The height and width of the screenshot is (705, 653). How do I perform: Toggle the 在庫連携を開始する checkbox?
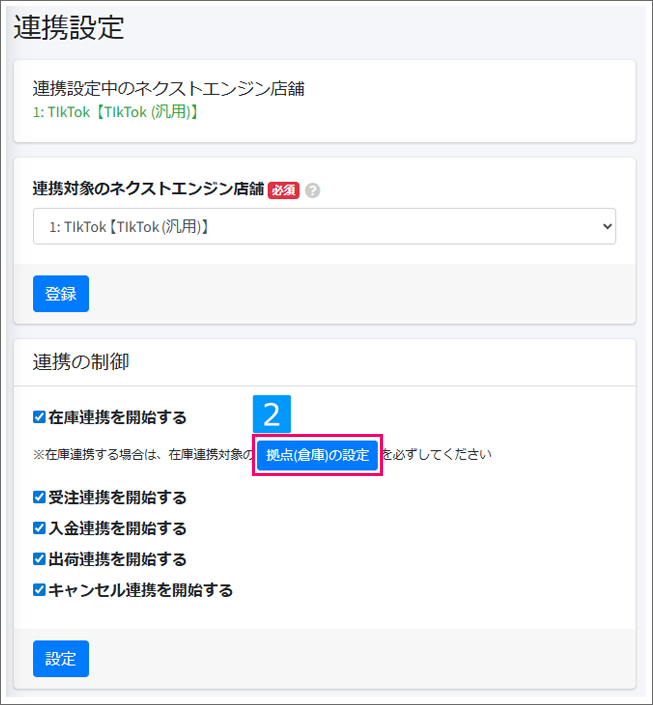39,417
